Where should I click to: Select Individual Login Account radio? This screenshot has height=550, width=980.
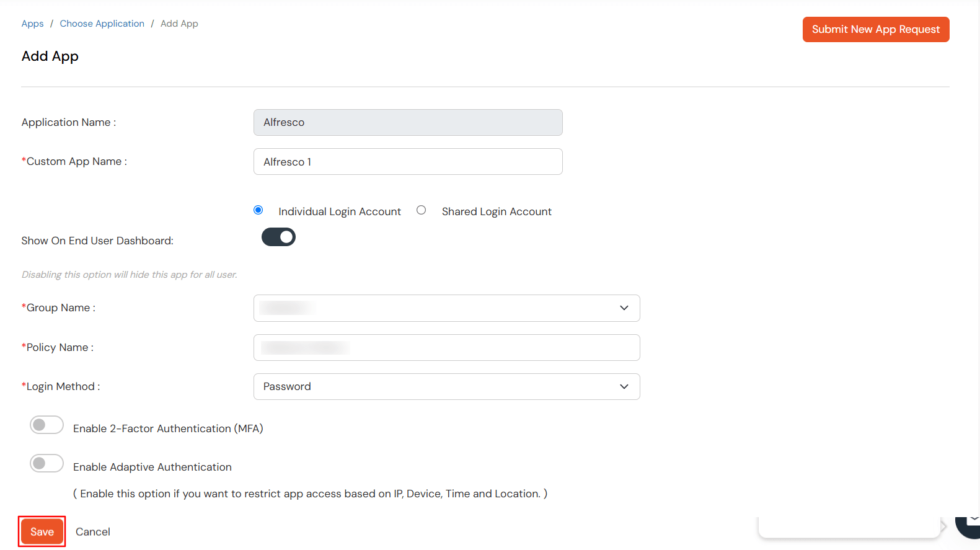[258, 210]
